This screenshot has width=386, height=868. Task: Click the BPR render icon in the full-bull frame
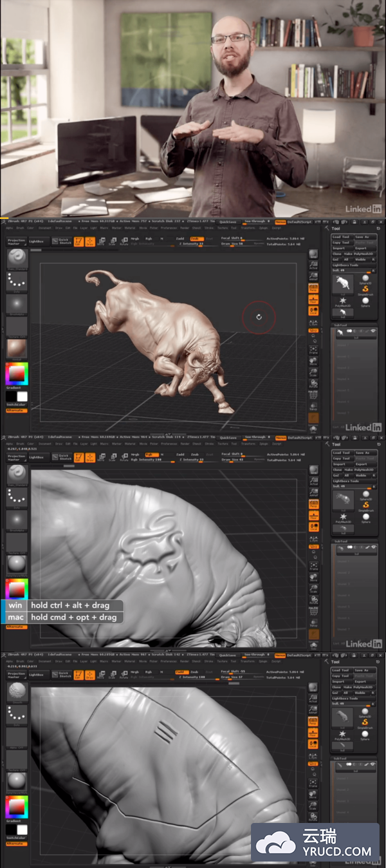[313, 254]
